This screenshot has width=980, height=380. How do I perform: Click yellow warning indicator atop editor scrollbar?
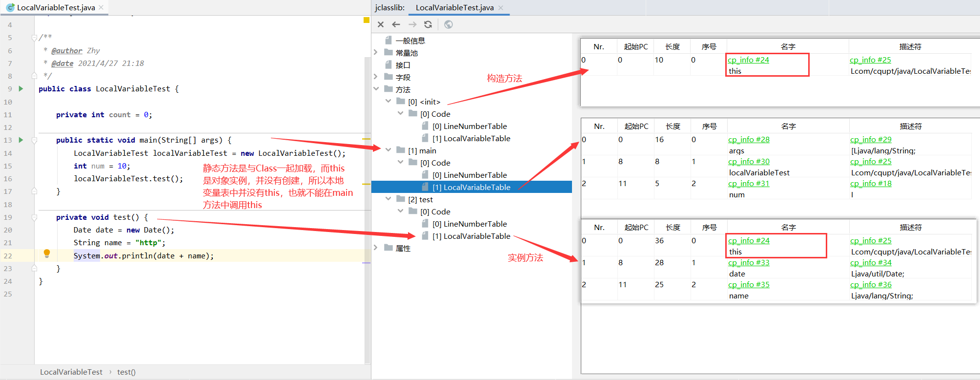click(x=367, y=20)
